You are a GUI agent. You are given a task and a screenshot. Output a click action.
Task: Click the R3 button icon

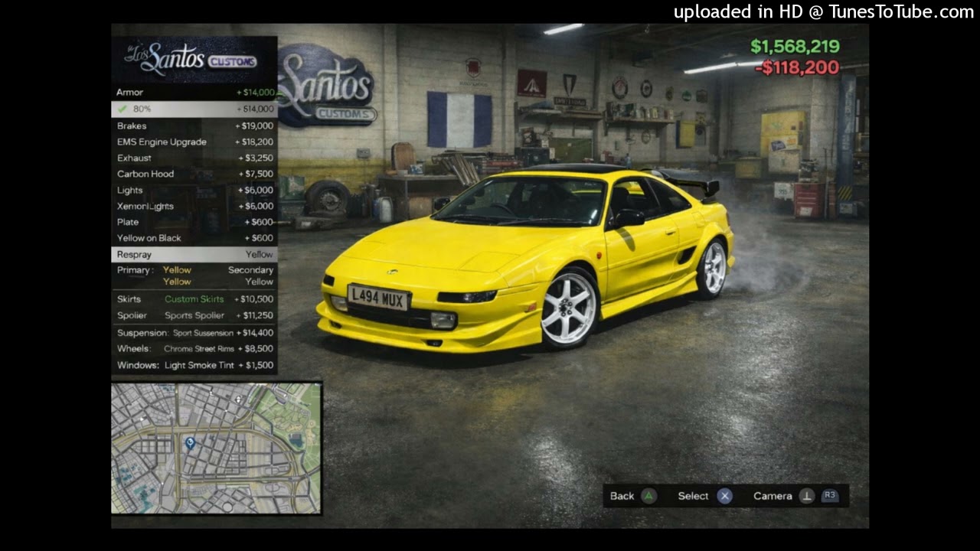(x=830, y=496)
